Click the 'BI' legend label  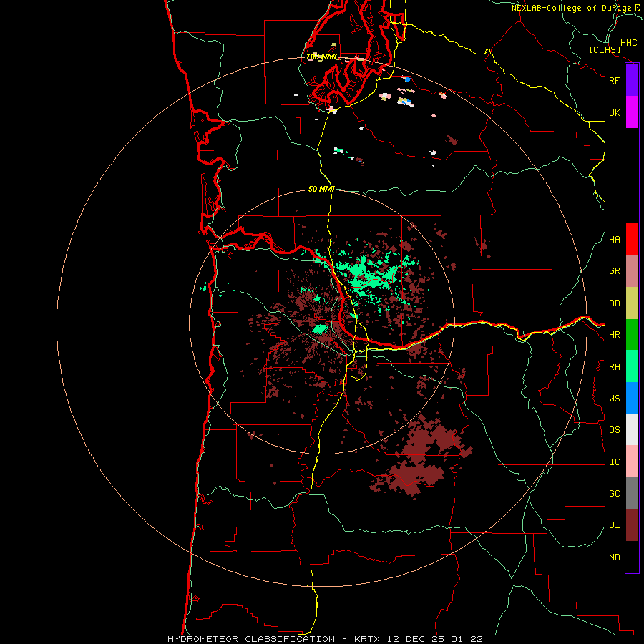pos(614,525)
